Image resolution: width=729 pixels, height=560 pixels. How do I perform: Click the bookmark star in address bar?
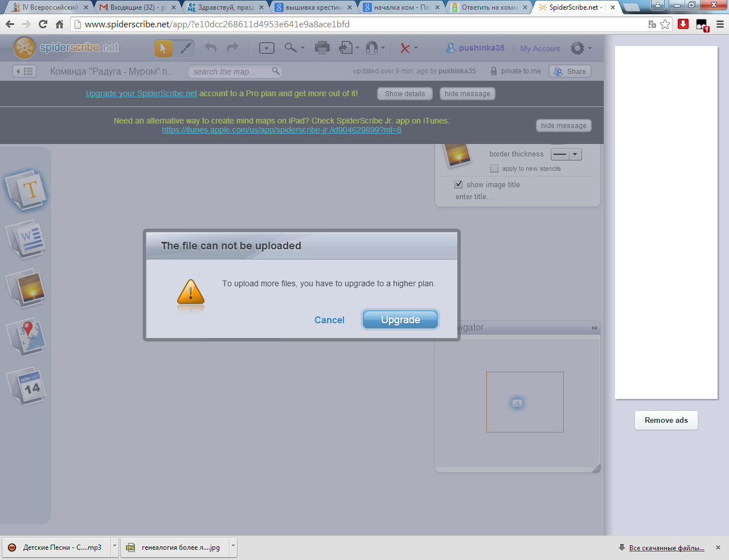(665, 24)
